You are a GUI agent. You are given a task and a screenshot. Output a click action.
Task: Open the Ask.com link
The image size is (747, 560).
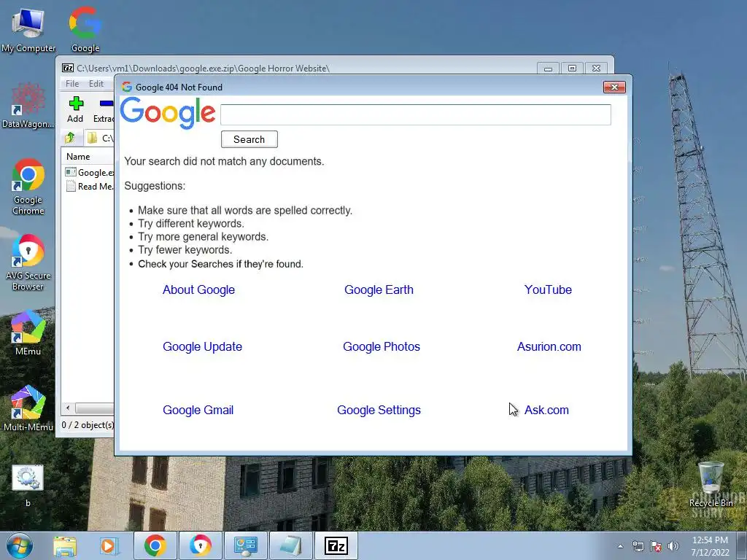click(546, 410)
